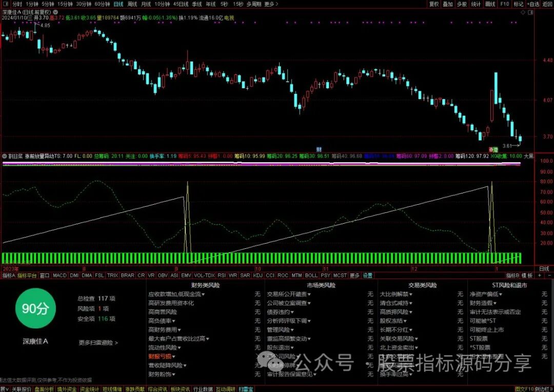Expand the red 财报亏损 risk item
The width and height of the screenshot is (554, 392).
tap(162, 356)
